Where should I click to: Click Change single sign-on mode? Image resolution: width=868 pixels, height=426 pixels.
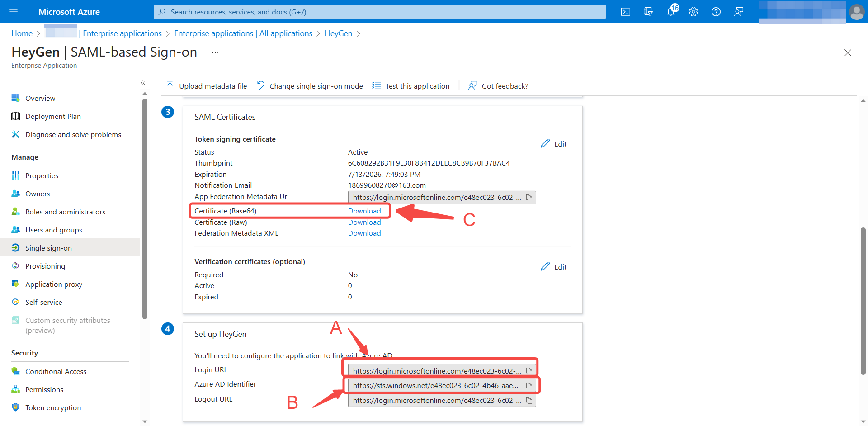point(310,86)
